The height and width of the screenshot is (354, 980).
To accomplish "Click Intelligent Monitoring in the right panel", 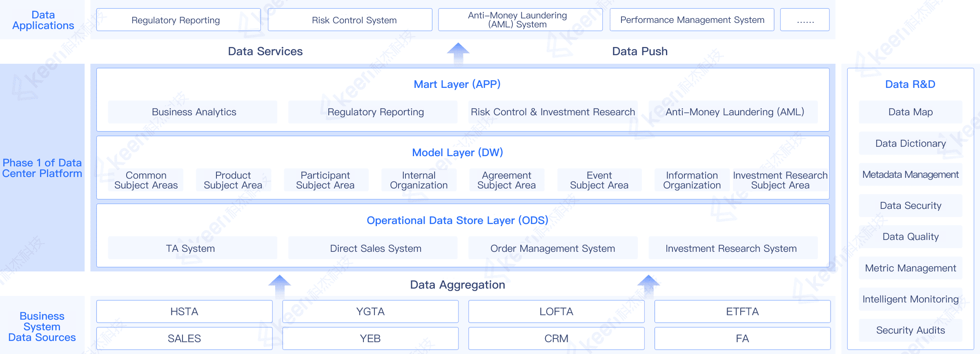I will tap(910, 299).
